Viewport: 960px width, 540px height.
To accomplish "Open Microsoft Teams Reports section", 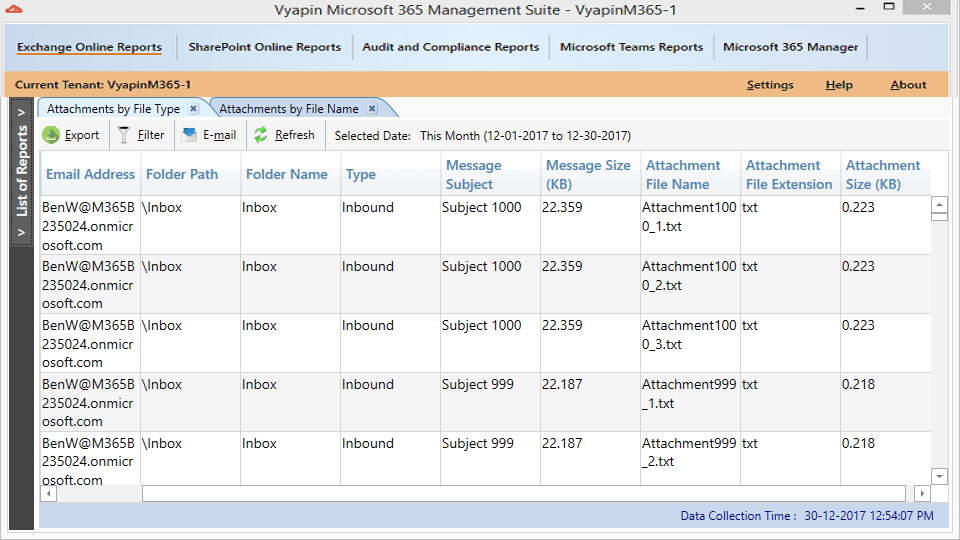I will pos(631,47).
